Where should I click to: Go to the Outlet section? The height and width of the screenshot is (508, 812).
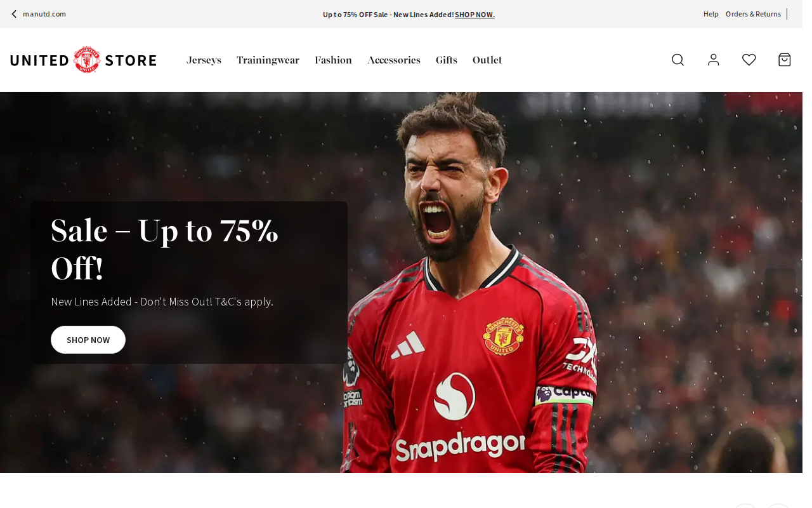pyautogui.click(x=487, y=60)
